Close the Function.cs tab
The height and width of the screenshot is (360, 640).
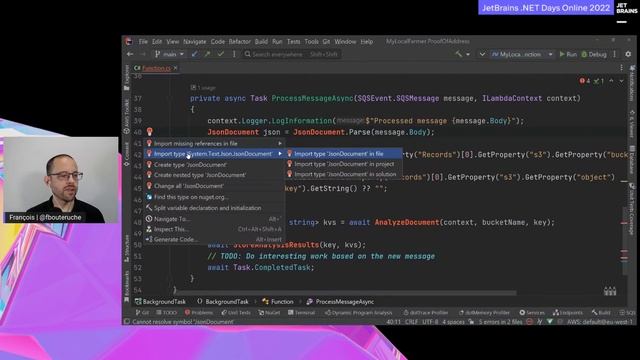(x=176, y=68)
